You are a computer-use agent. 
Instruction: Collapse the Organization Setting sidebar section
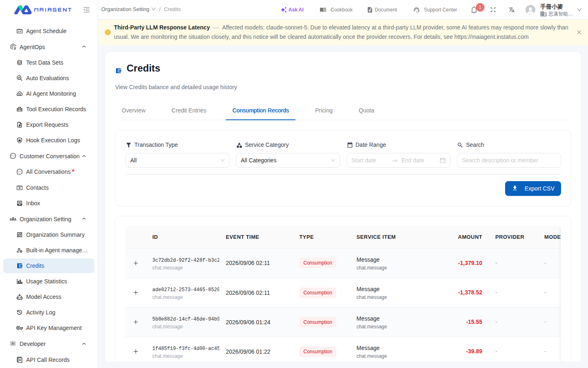pos(84,219)
